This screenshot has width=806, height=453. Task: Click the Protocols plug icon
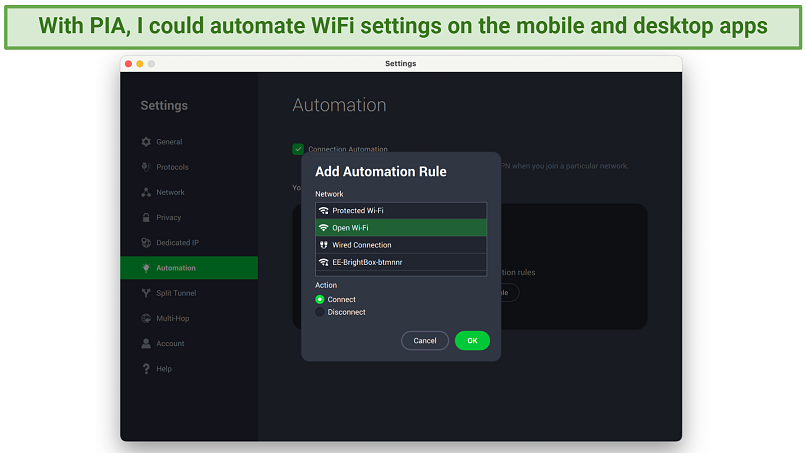point(146,167)
